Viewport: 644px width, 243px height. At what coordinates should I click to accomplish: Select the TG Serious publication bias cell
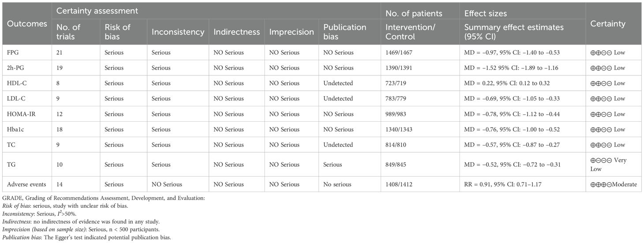pos(333,164)
